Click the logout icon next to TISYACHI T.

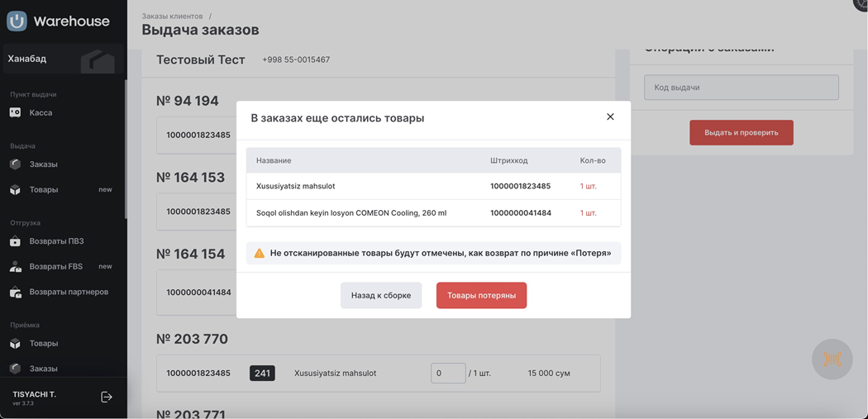107,397
